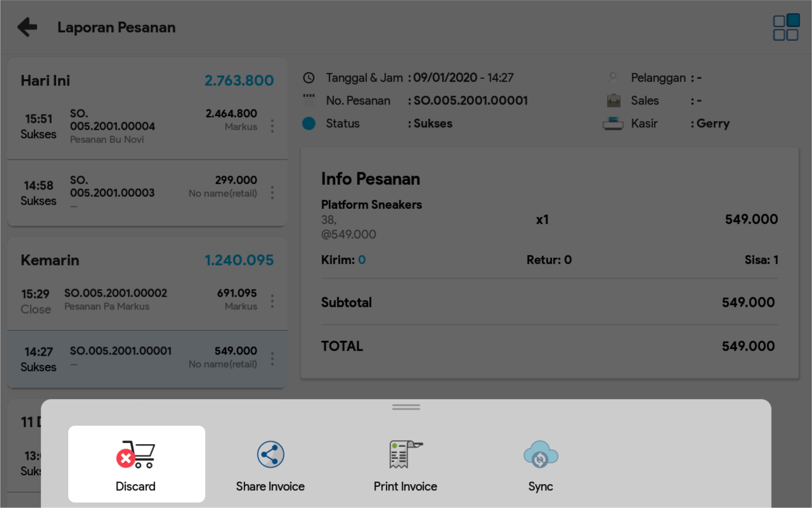Click the briefcase icon beside Sales
Screen dimensions: 812x508
click(x=613, y=101)
